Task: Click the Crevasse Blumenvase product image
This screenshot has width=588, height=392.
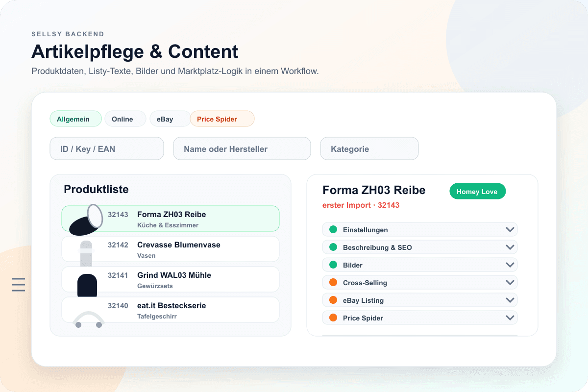Action: point(86,250)
